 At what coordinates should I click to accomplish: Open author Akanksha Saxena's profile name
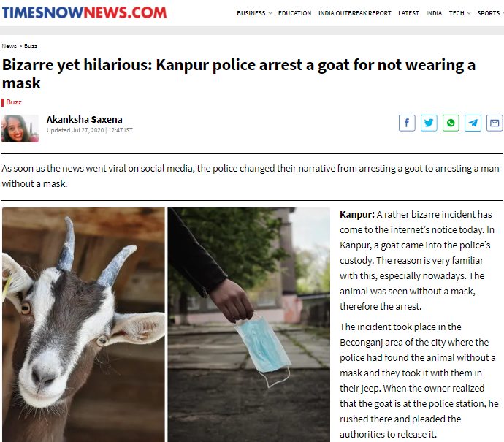pos(85,120)
